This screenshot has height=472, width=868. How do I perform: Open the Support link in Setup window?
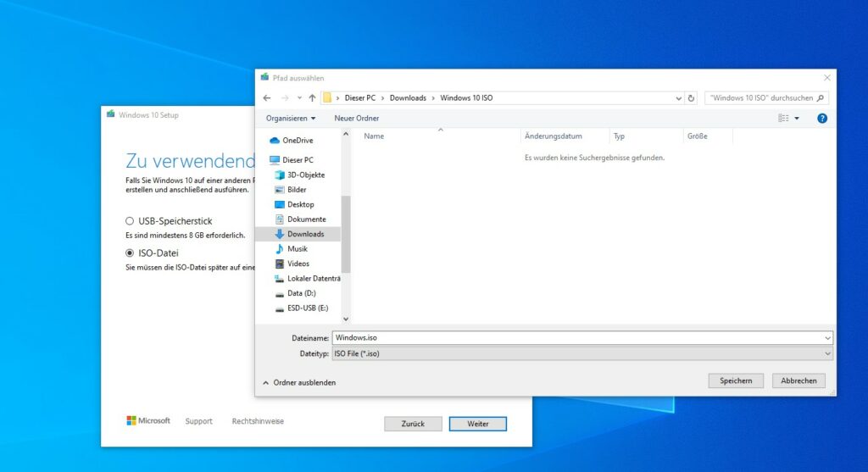point(198,421)
